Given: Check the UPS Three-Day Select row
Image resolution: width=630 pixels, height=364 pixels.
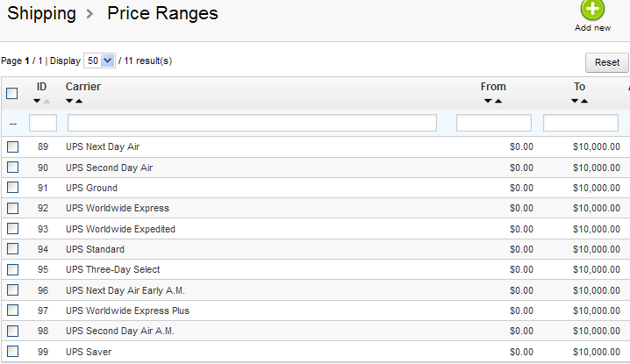Looking at the screenshot, I should pos(13,269).
